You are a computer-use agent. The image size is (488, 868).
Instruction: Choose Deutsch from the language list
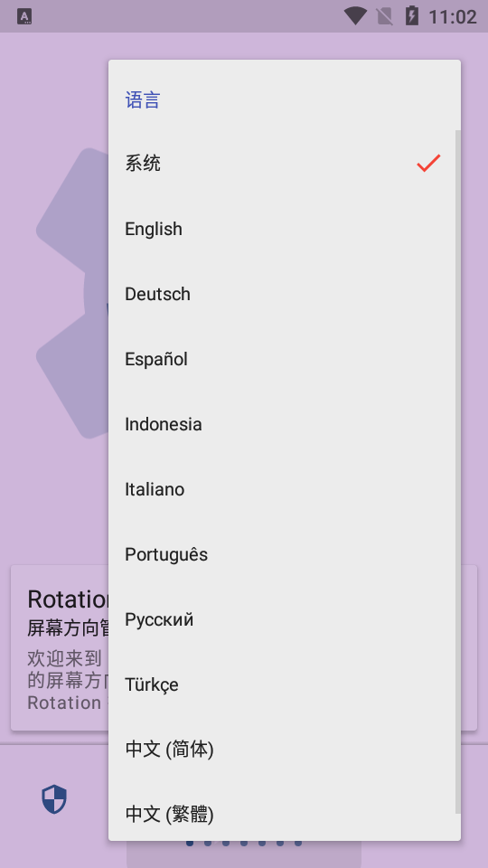[x=285, y=294]
